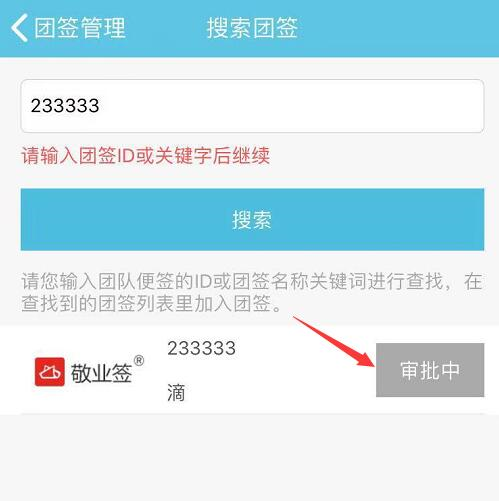Tap the blue header bar right of 搜索团签
The image size is (499, 501).
[398, 28]
